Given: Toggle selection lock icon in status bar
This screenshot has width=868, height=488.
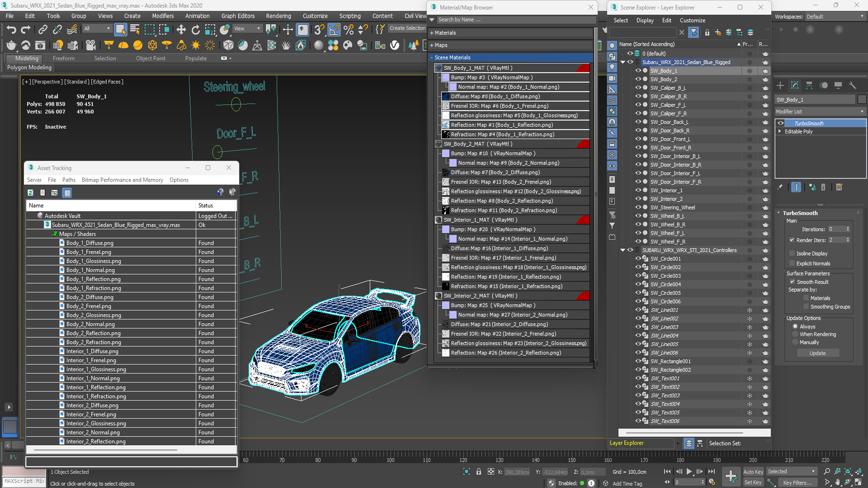Looking at the screenshot, I should [x=479, y=472].
